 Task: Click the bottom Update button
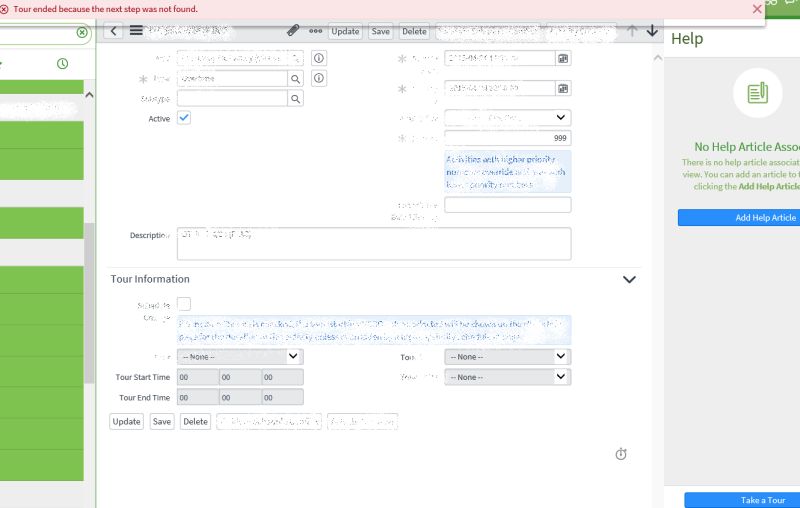tap(127, 421)
